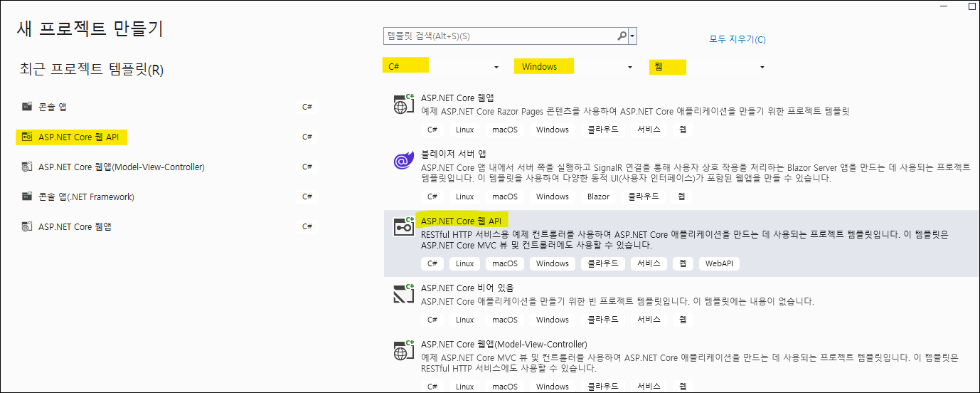Click the highlighted ASP.NET Core 웹 API template list icon
Viewport: 980px width, 393px height.
(x=404, y=226)
